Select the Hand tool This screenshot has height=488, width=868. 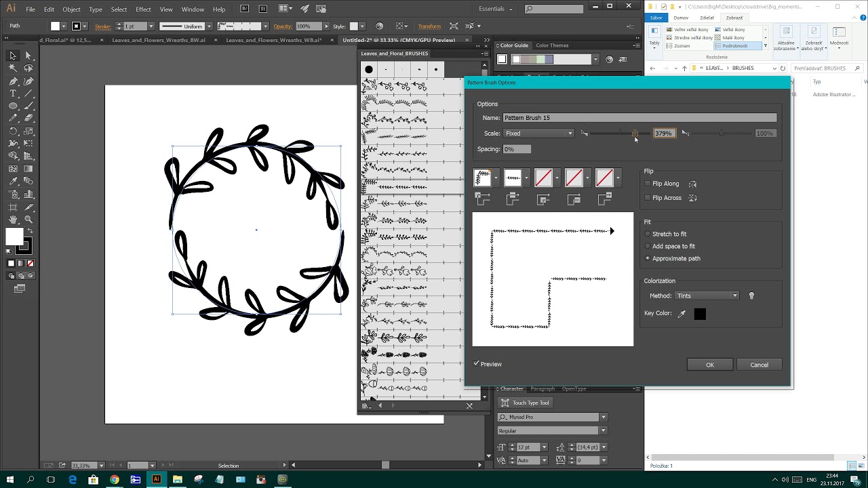(x=13, y=220)
